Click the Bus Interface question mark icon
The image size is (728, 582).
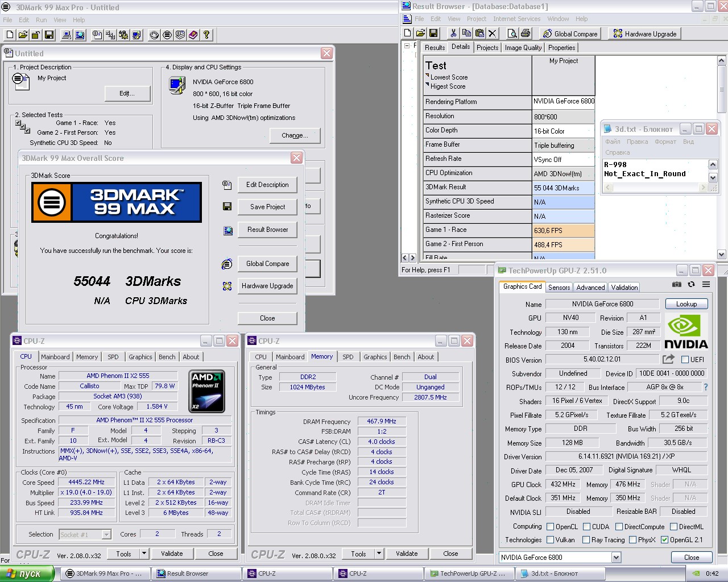tap(706, 387)
